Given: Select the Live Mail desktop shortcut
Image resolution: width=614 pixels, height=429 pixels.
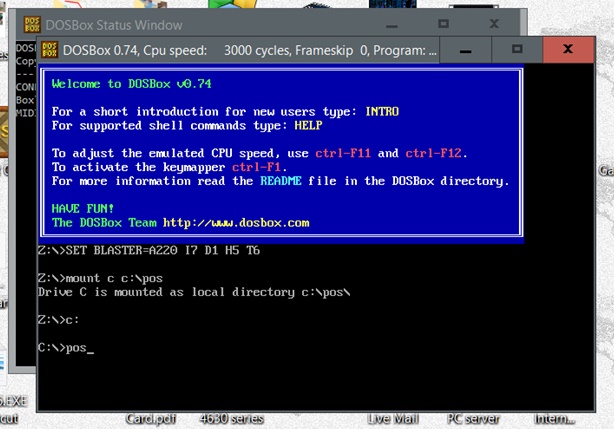Looking at the screenshot, I should pos(392,418).
